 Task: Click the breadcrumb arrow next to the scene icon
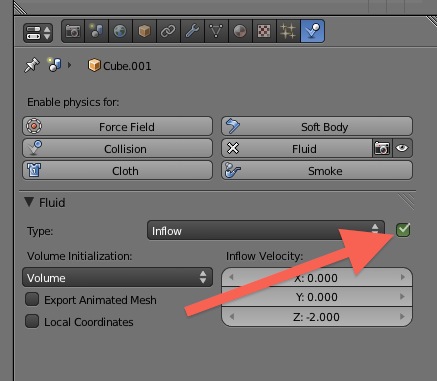pyautogui.click(x=69, y=65)
